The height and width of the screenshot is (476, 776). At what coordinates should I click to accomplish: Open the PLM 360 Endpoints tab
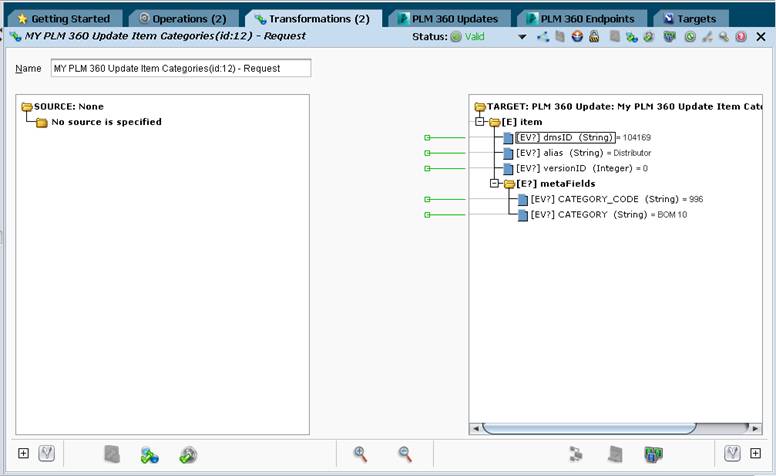point(581,19)
